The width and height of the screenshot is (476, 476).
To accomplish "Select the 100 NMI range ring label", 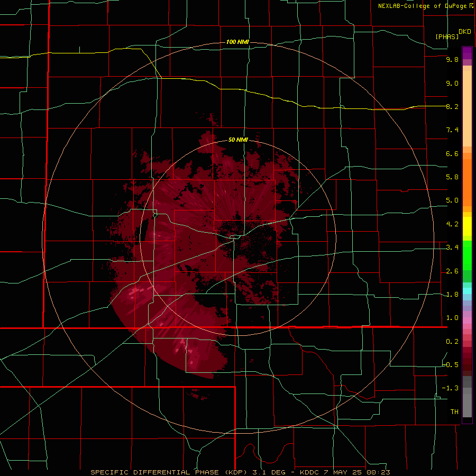I will [237, 42].
